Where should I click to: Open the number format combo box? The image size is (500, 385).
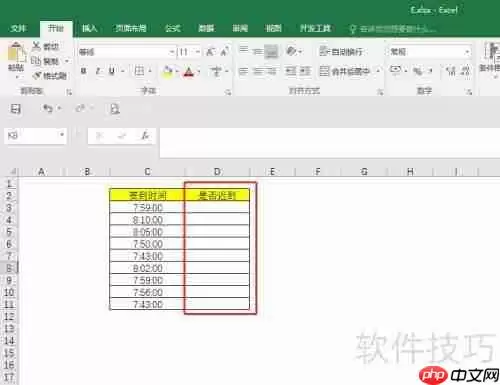430,52
